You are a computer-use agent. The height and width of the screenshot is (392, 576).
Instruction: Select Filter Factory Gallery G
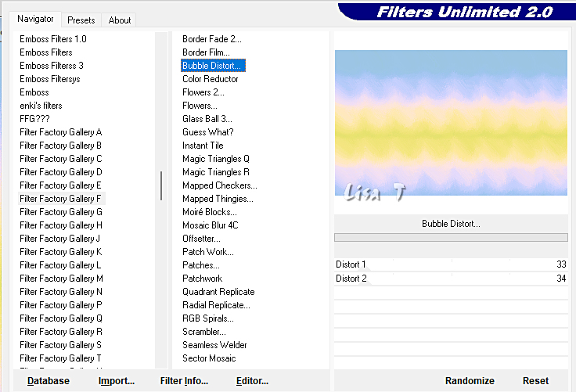coord(60,212)
